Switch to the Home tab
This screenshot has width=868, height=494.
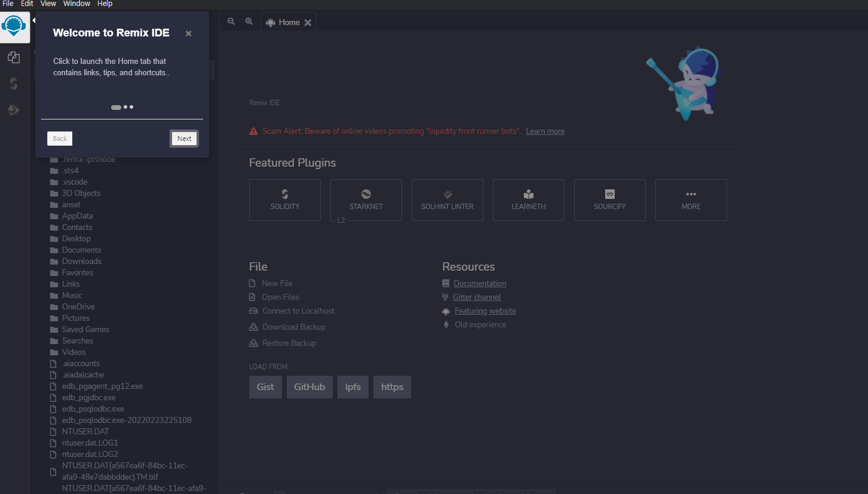pos(289,22)
